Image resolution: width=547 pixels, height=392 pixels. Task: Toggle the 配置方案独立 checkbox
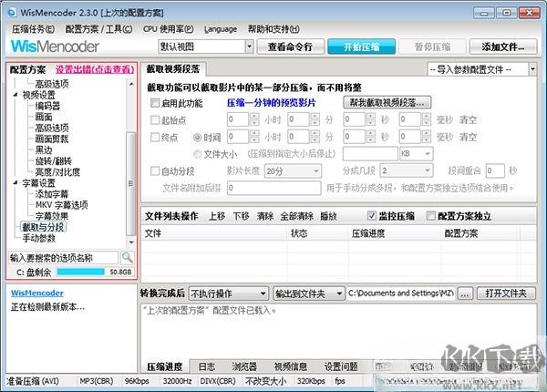pos(431,216)
